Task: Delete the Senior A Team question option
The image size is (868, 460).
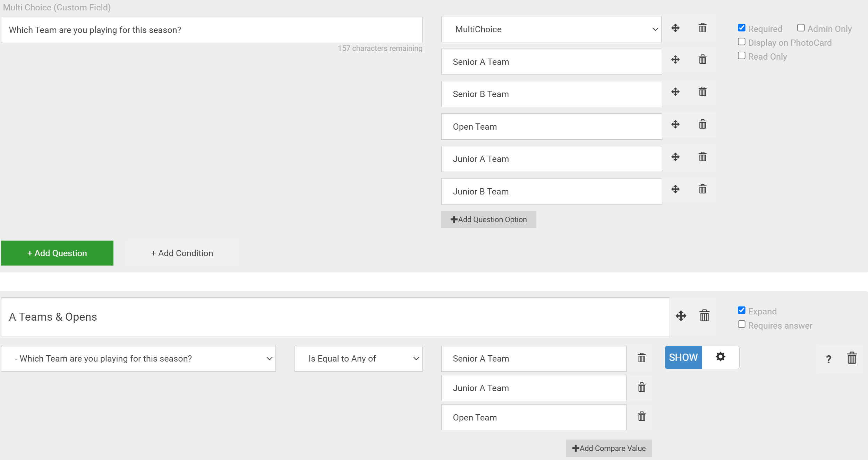Action: [x=702, y=60]
